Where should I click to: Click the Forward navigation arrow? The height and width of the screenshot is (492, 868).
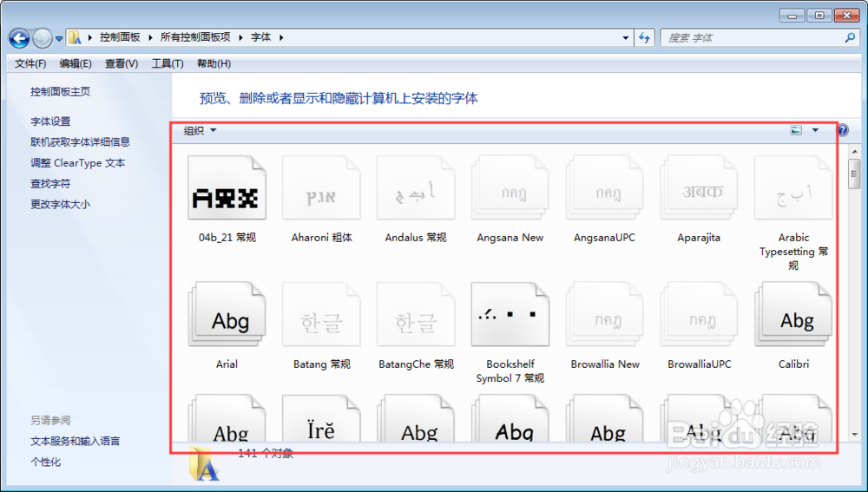point(42,38)
